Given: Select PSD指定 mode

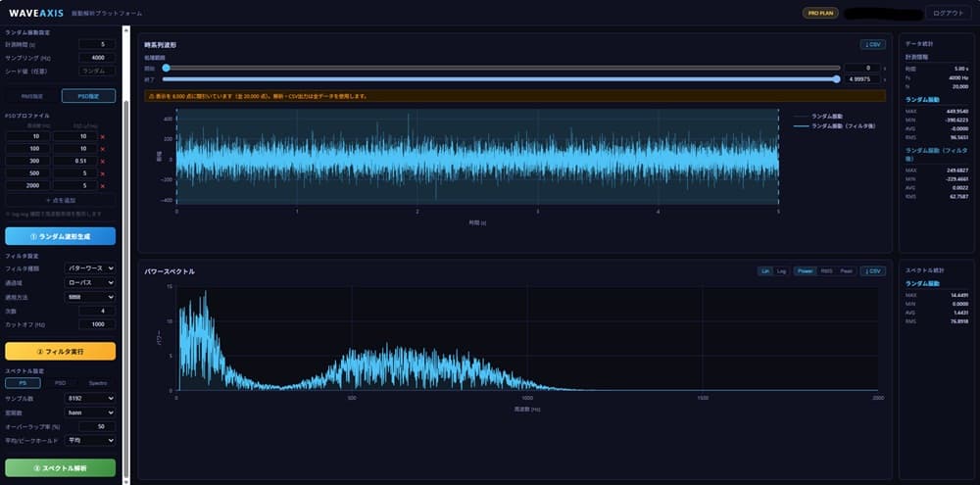Looking at the screenshot, I should click(x=88, y=96).
